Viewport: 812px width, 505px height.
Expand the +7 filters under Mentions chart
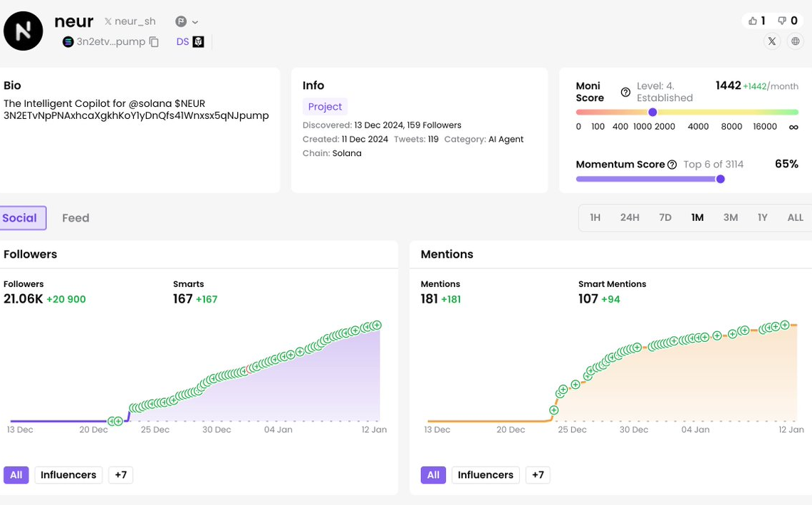pos(538,475)
